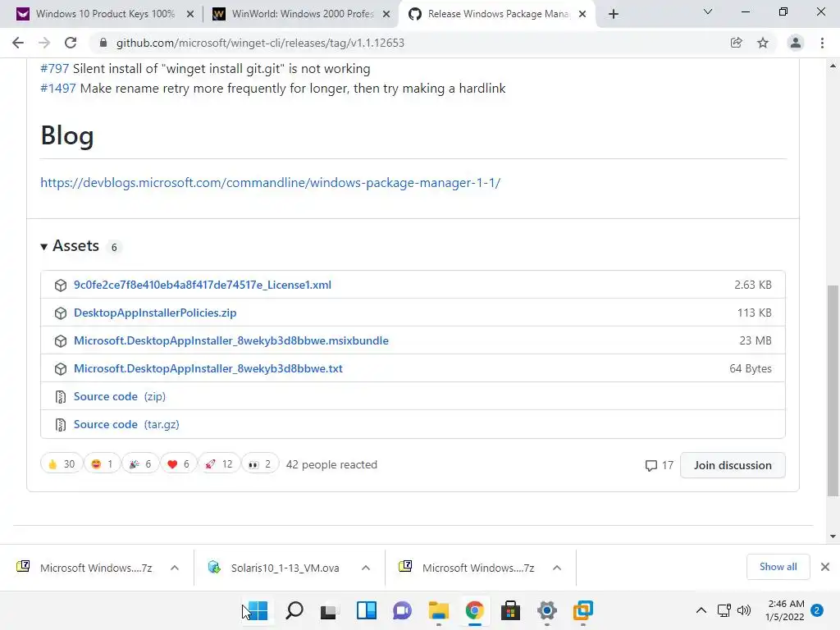The width and height of the screenshot is (840, 630).
Task: Close the downloads bar
Action: click(825, 567)
